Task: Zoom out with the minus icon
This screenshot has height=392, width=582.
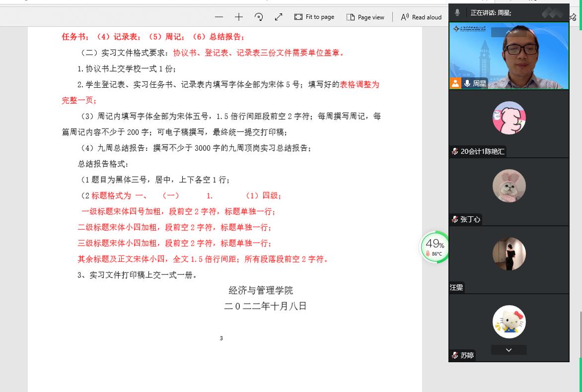Action: pyautogui.click(x=219, y=17)
